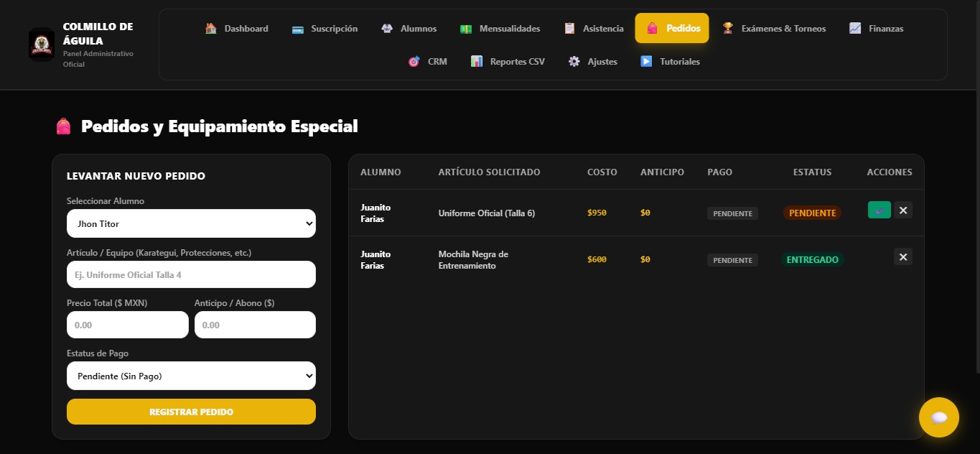Image resolution: width=980 pixels, height=454 pixels.
Task: Focus the Artículo / Equipo input field
Action: (x=191, y=274)
